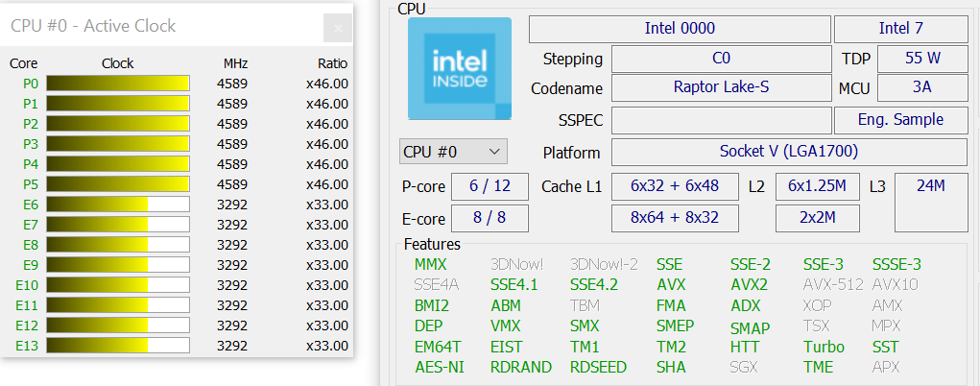Image resolution: width=980 pixels, height=386 pixels.
Task: Click the Eng. Sample field
Action: tap(900, 120)
